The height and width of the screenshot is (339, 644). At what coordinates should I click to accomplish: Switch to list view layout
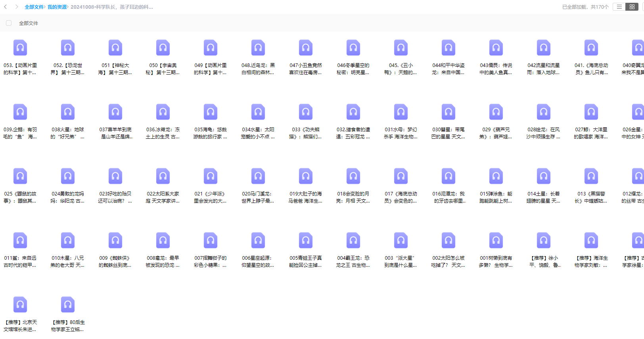point(619,7)
